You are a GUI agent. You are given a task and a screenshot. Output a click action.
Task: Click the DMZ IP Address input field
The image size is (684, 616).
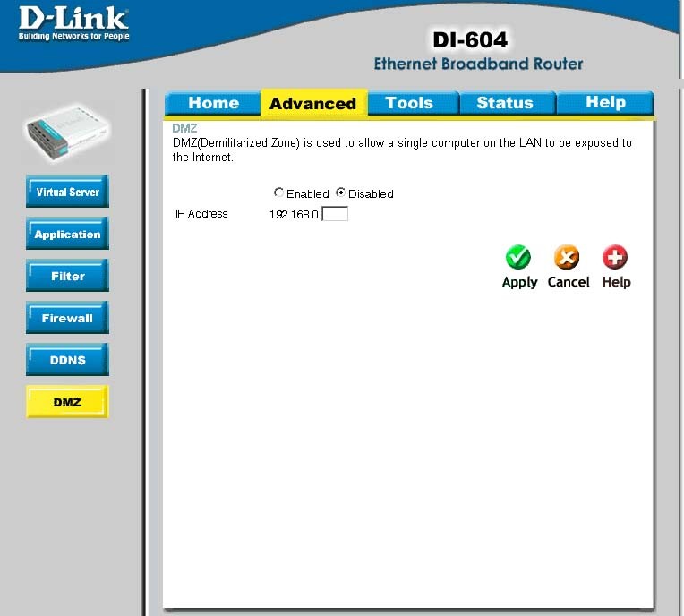click(x=335, y=214)
